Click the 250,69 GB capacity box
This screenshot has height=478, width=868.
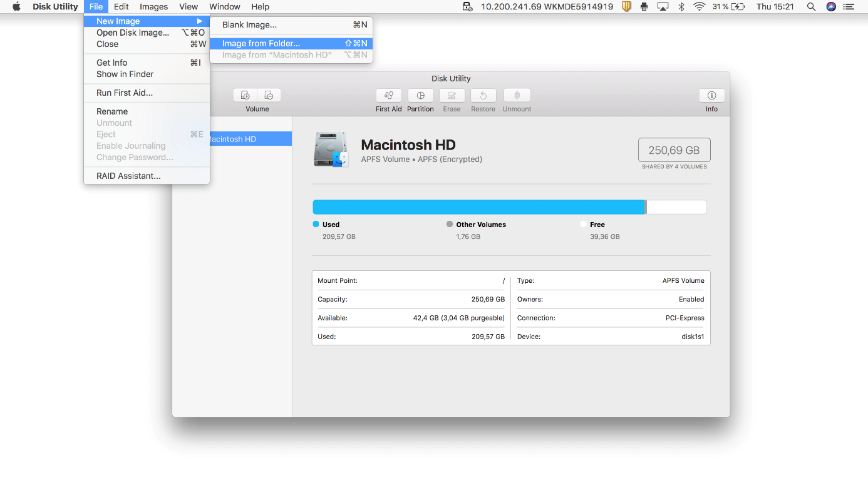674,150
